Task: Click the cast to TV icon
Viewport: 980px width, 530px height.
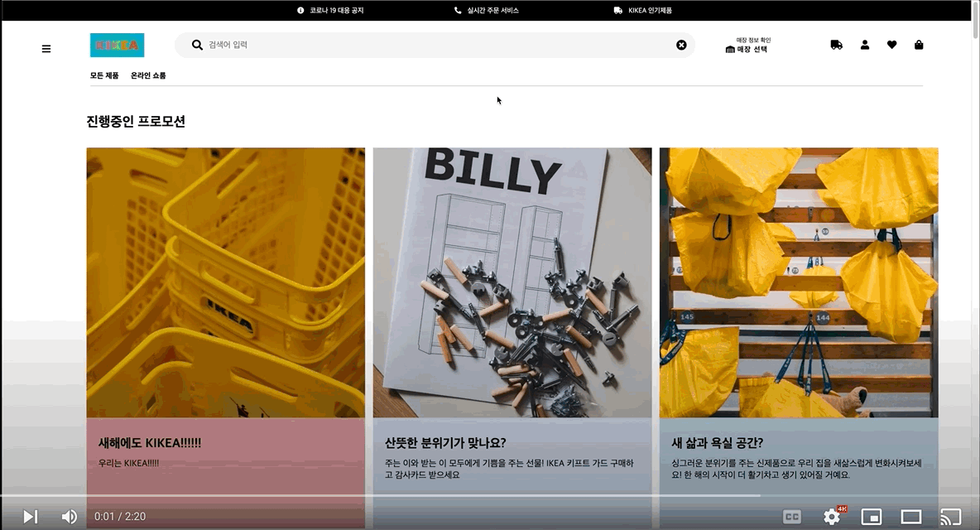Action: tap(951, 517)
